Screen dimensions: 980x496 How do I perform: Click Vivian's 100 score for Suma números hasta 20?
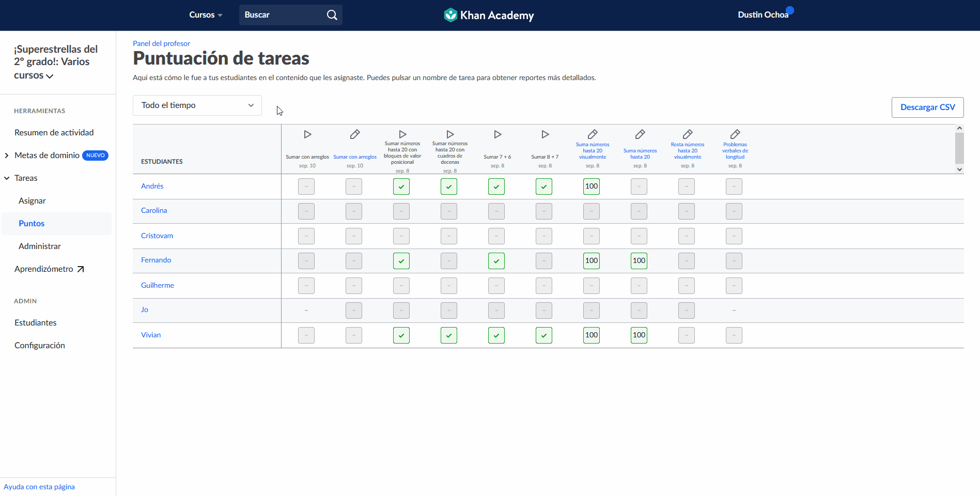click(x=639, y=335)
